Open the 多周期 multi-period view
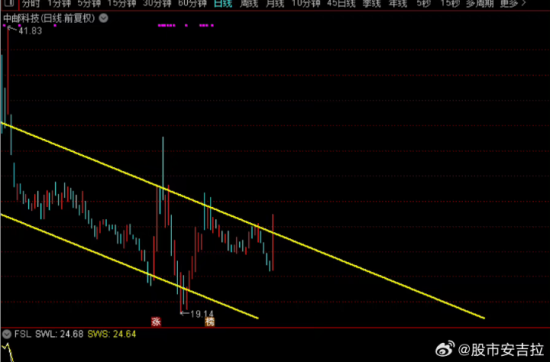Screen dimensions: 550x362 point(479,4)
